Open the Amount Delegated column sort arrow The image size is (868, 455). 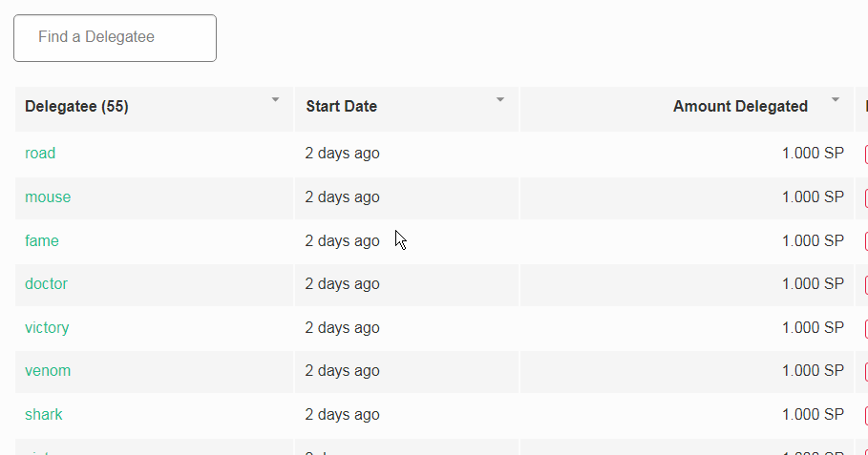(836, 99)
